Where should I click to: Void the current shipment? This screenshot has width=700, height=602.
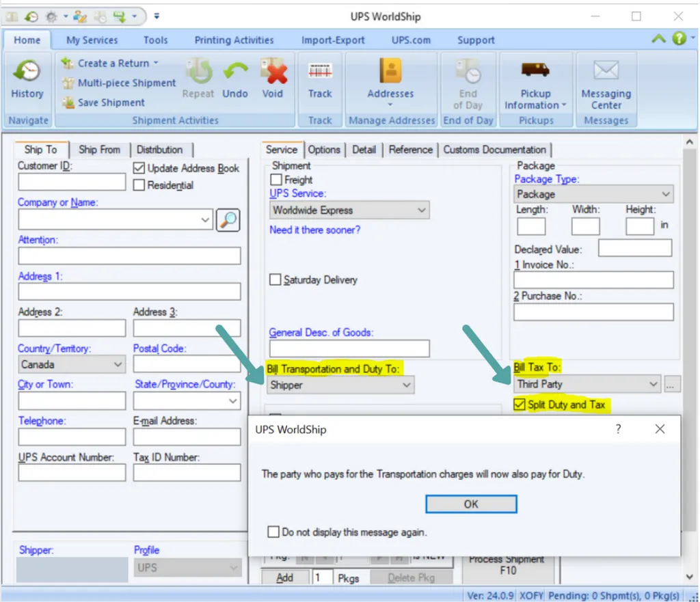[x=273, y=75]
